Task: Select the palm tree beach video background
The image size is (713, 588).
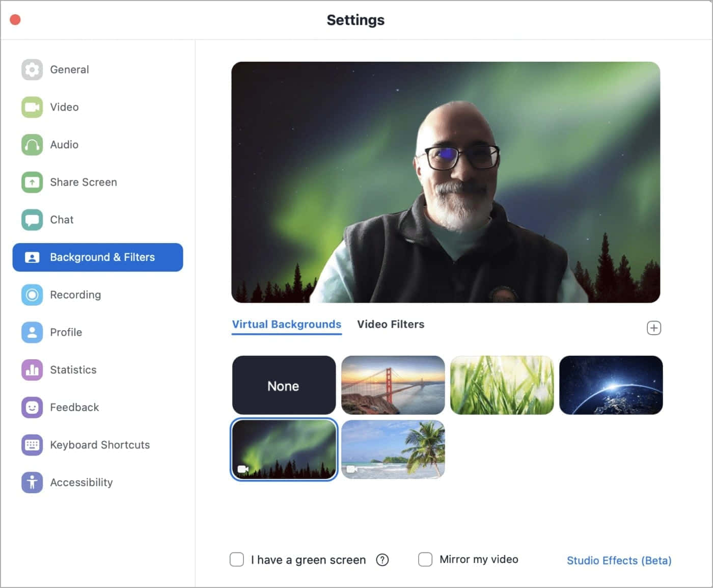Action: click(x=393, y=449)
